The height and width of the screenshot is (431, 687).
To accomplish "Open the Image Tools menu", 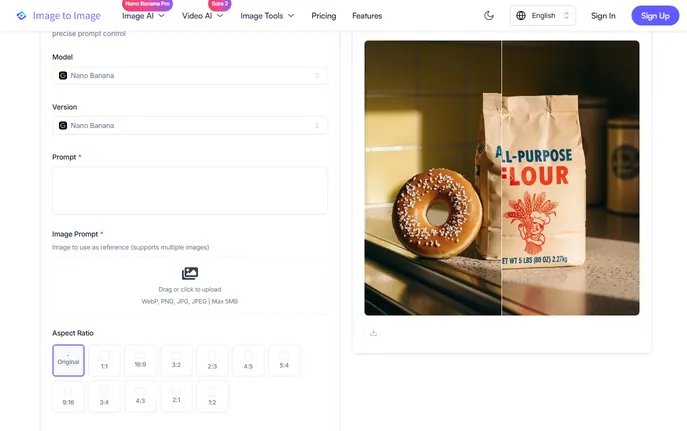I will pos(266,16).
